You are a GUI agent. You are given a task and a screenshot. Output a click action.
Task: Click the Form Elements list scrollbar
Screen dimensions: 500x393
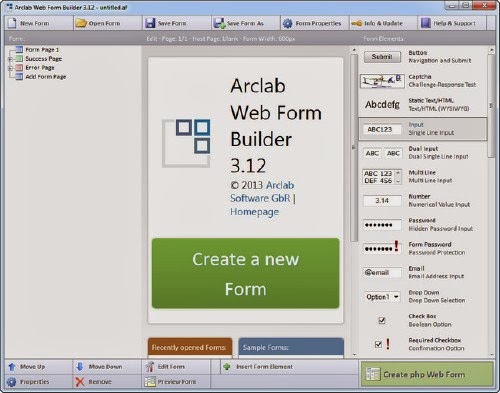pos(491,105)
